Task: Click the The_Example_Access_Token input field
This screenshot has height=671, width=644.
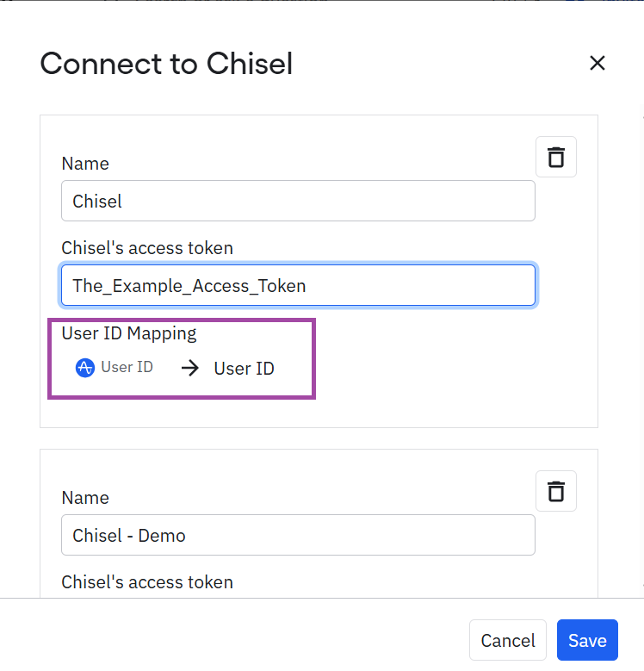Action: tap(298, 285)
